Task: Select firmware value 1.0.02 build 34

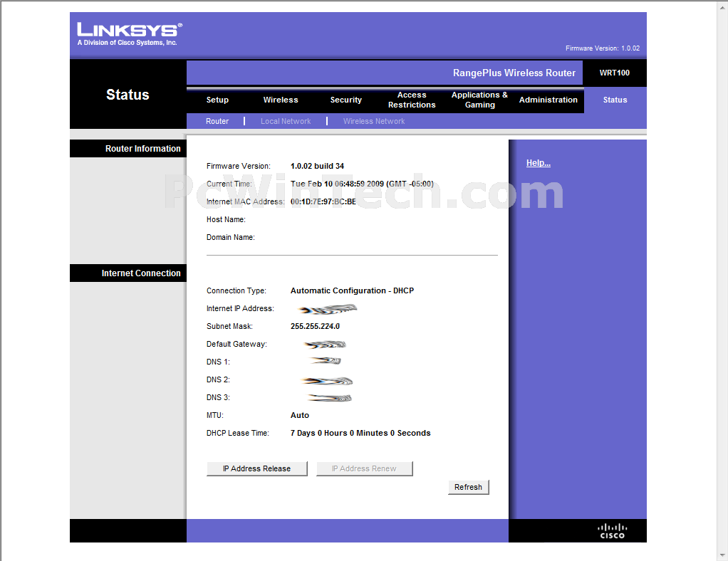Action: pos(317,166)
